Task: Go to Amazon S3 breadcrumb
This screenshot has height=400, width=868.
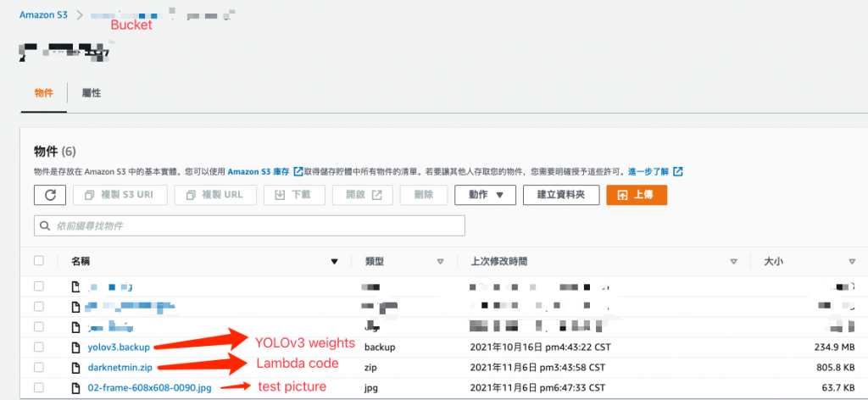Action: [44, 15]
